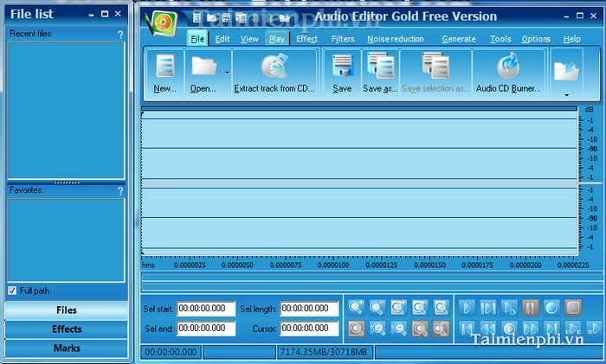Click the Cursor time field
The width and height of the screenshot is (606, 364).
coord(309,328)
